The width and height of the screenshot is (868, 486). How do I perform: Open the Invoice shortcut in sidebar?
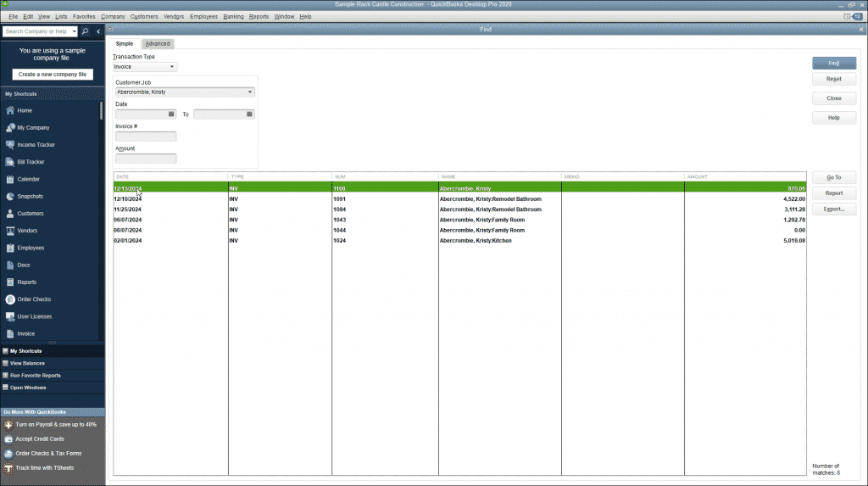(20, 333)
